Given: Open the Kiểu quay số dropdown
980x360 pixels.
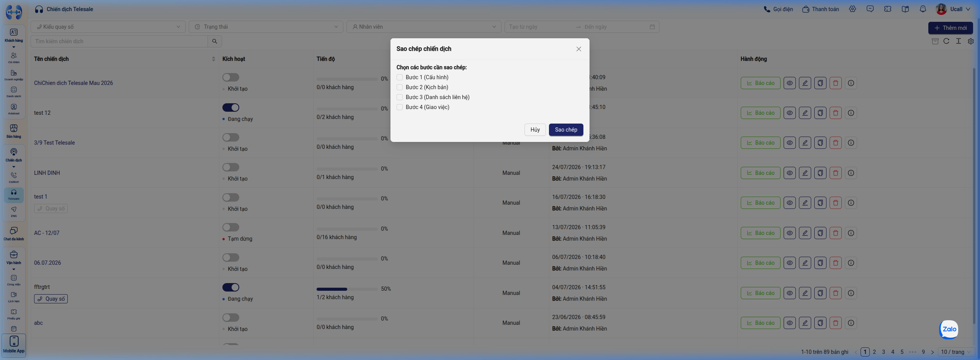Looking at the screenshot, I should (x=108, y=27).
